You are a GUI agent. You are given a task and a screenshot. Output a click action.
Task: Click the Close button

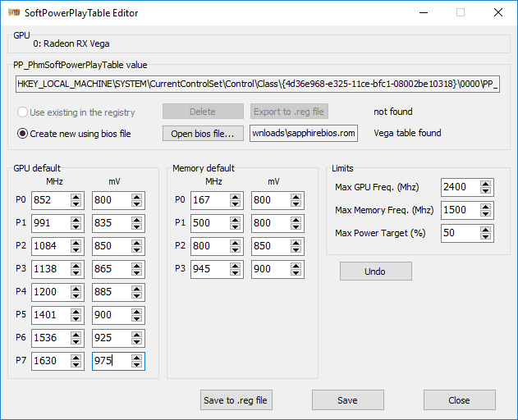pyautogui.click(x=460, y=400)
